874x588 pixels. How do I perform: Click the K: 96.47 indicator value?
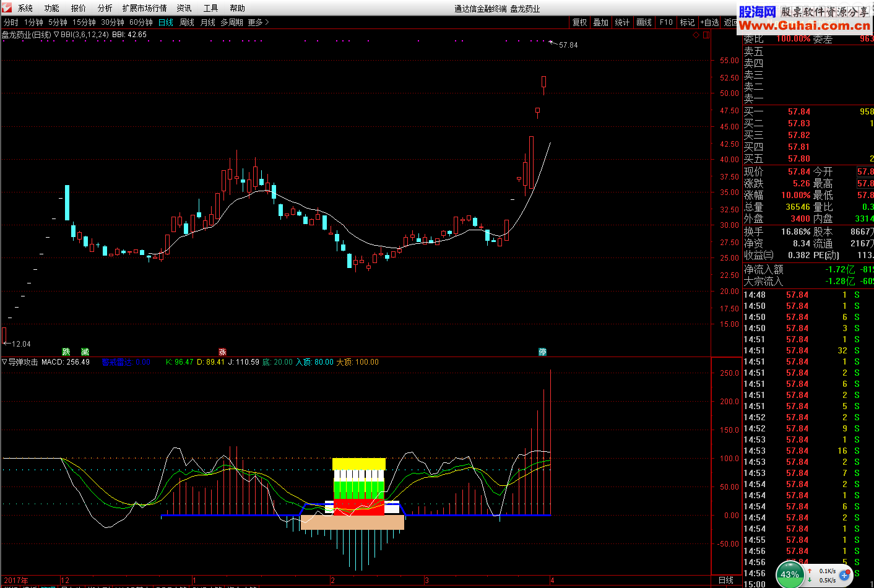point(180,362)
